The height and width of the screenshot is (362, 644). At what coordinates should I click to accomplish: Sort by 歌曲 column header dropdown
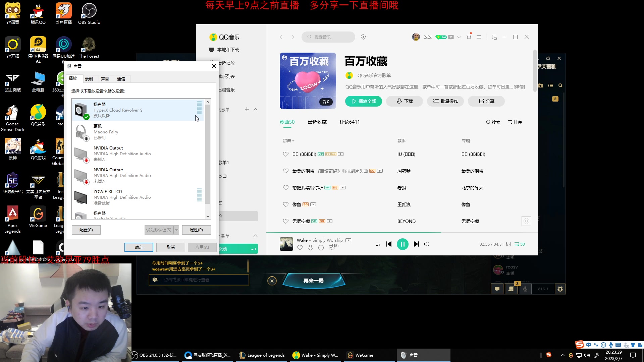tap(289, 141)
